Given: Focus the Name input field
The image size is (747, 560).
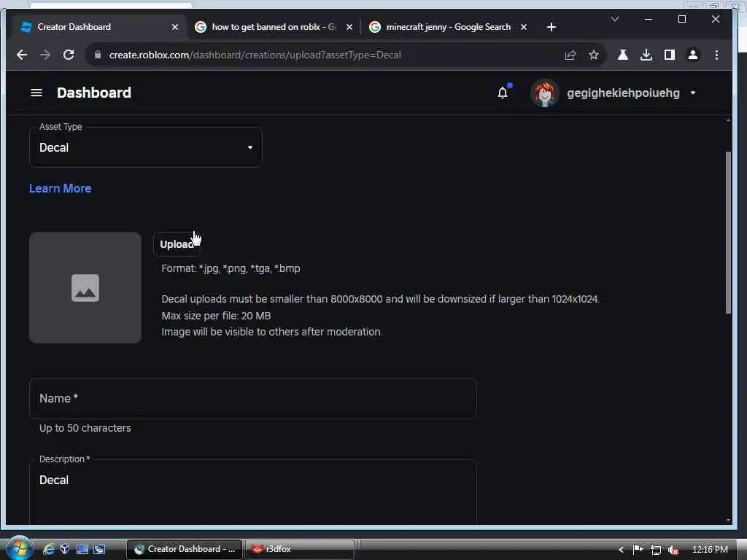Looking at the screenshot, I should [x=253, y=399].
